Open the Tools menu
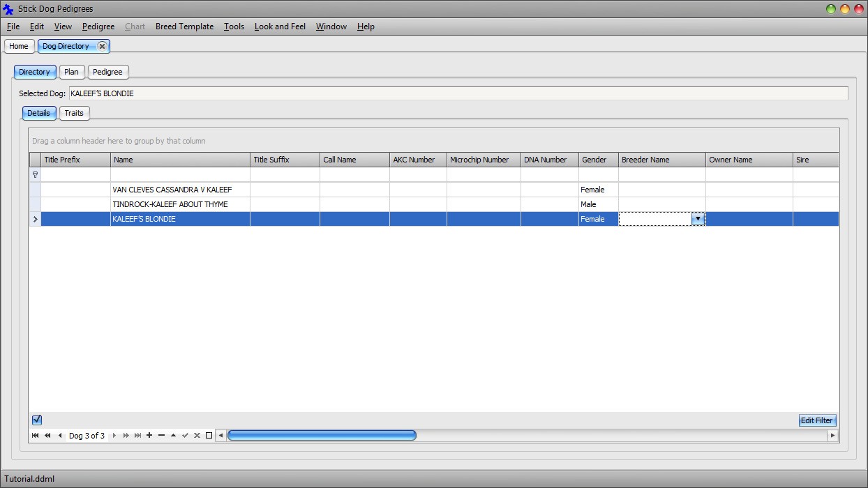 click(x=234, y=26)
